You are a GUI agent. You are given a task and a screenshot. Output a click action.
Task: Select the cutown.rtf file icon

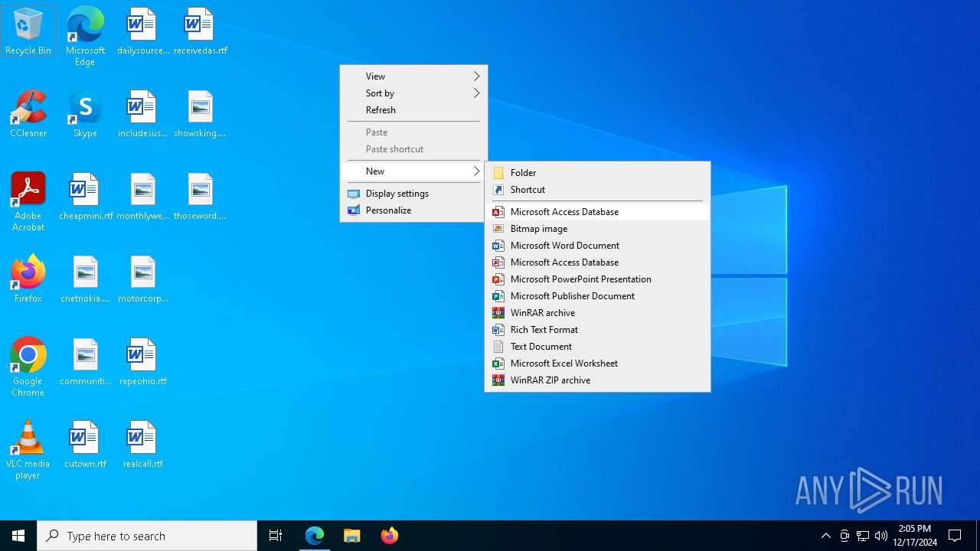tap(85, 444)
